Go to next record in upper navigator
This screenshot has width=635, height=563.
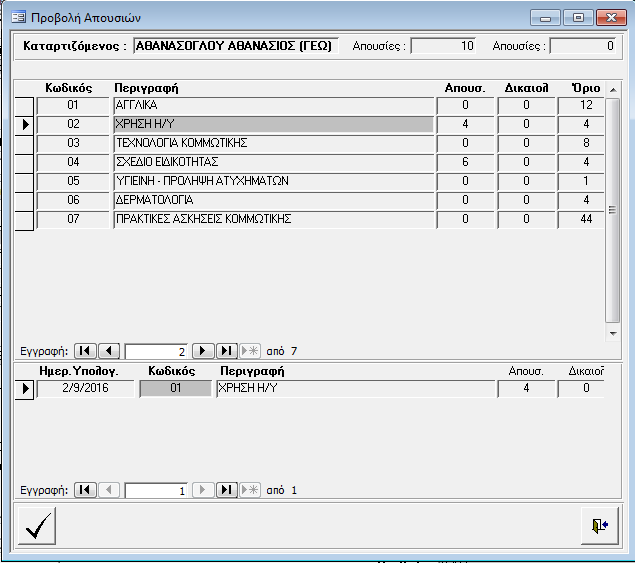tap(203, 351)
